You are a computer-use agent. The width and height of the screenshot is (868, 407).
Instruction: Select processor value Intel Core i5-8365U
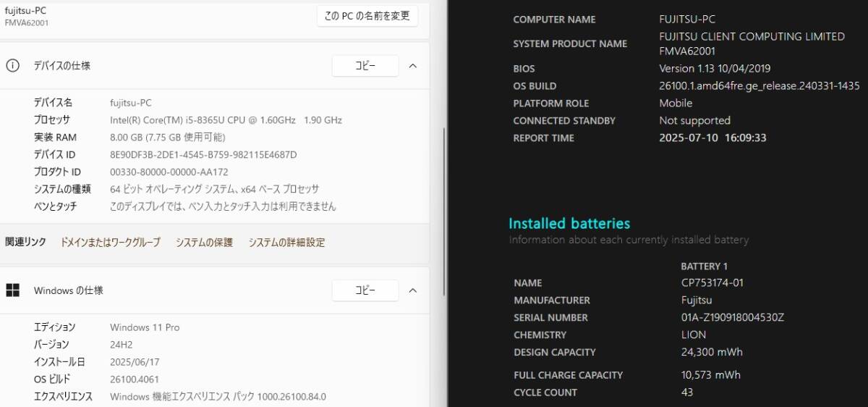(226, 120)
